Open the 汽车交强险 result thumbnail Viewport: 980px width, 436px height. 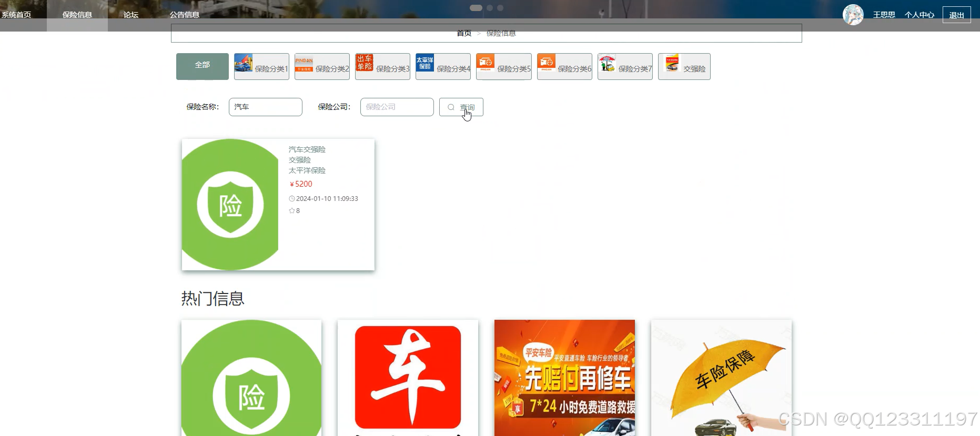tap(230, 205)
